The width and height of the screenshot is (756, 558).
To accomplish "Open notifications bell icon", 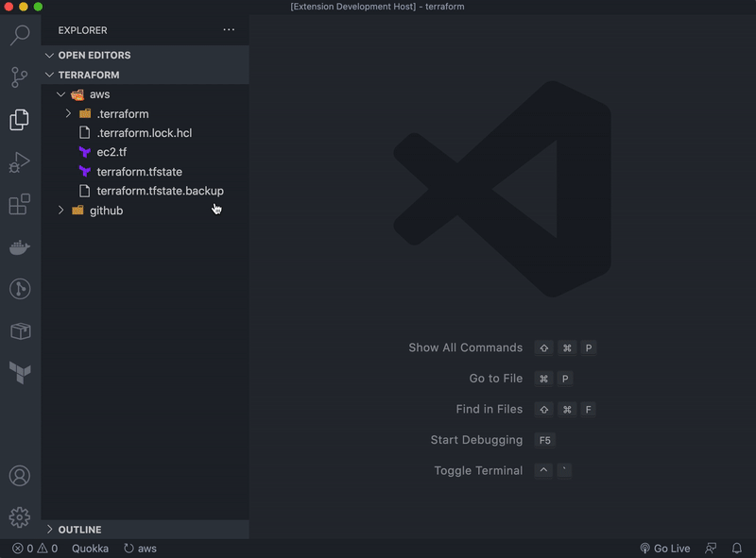I will click(x=737, y=549).
